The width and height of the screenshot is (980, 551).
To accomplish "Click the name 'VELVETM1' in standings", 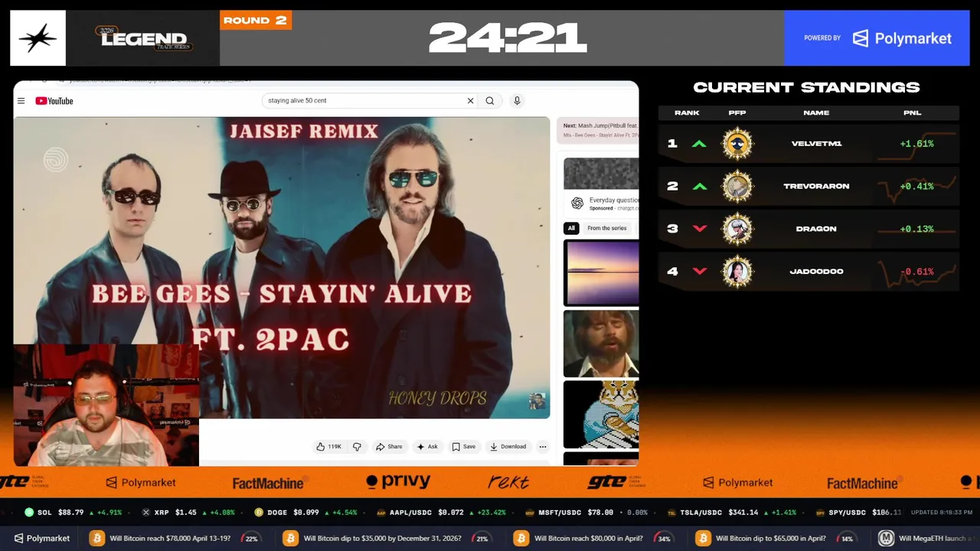I will 816,144.
